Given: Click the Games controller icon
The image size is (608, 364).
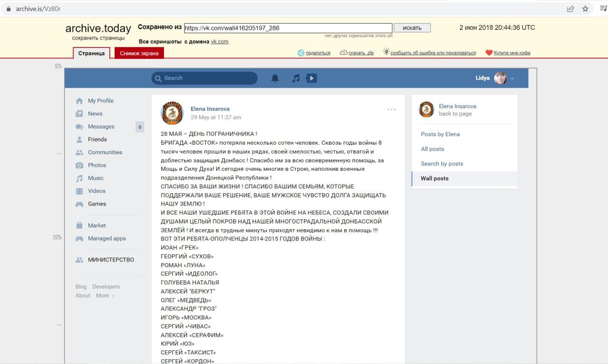Looking at the screenshot, I should click(79, 204).
